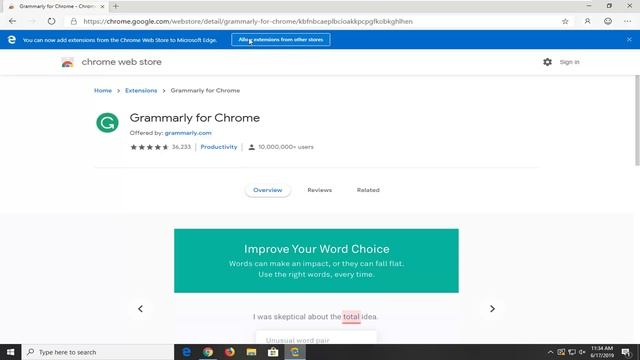Open the star rating with 36,233 reviews

(160, 147)
